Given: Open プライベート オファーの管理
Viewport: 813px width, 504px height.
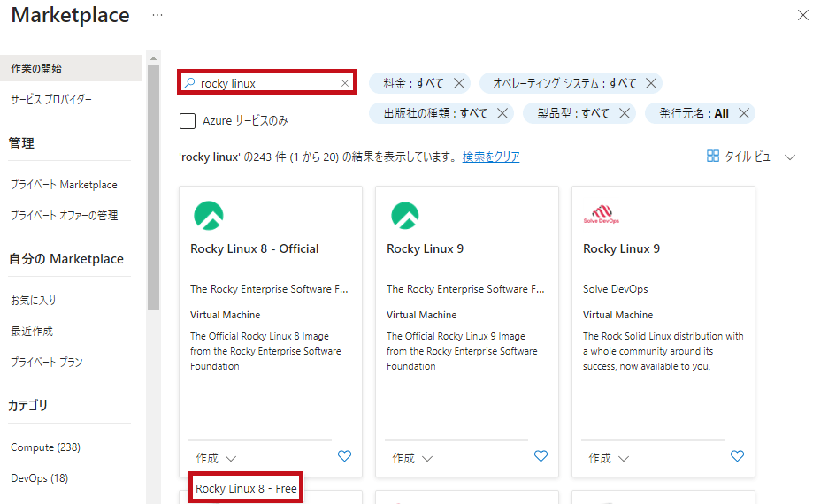Looking at the screenshot, I should point(64,216).
